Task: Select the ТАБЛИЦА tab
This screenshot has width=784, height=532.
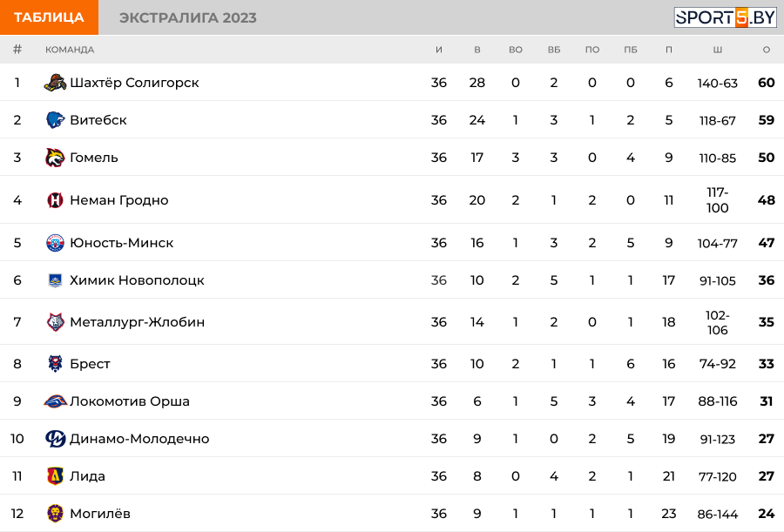Action: tap(49, 17)
